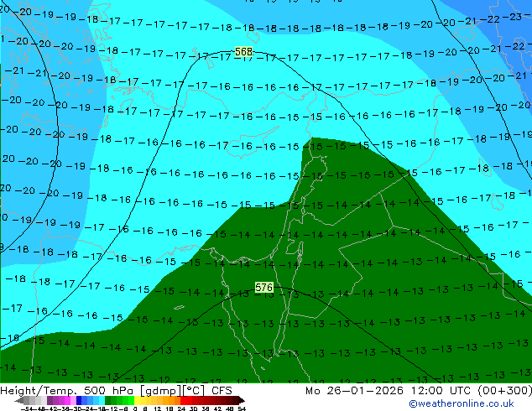Click the dark right arrowhead of the color scale
This screenshot has width=532, height=411.
tap(242, 401)
